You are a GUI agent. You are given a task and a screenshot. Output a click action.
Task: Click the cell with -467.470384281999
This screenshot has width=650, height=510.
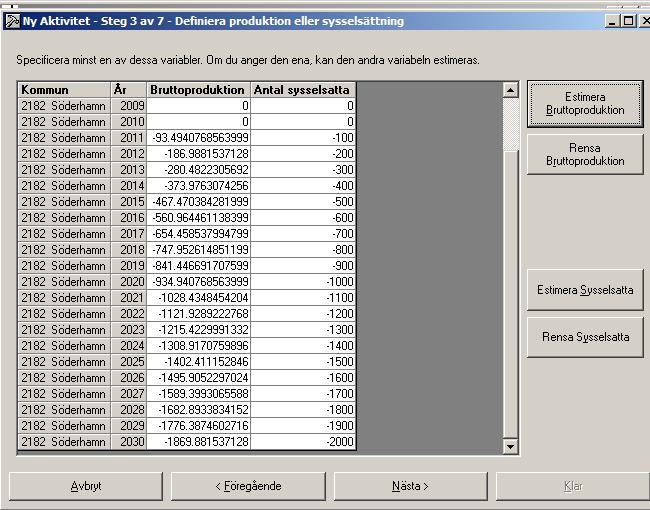199,202
